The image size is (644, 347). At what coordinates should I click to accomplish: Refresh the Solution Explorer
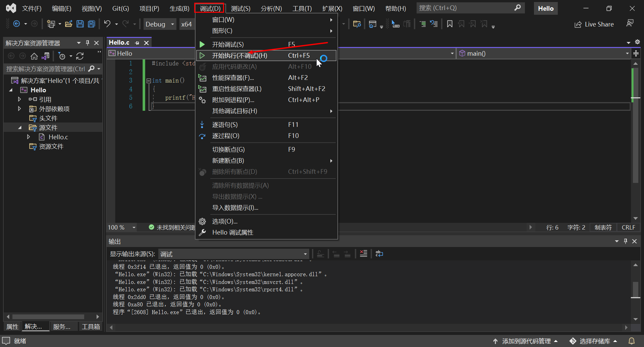point(80,56)
